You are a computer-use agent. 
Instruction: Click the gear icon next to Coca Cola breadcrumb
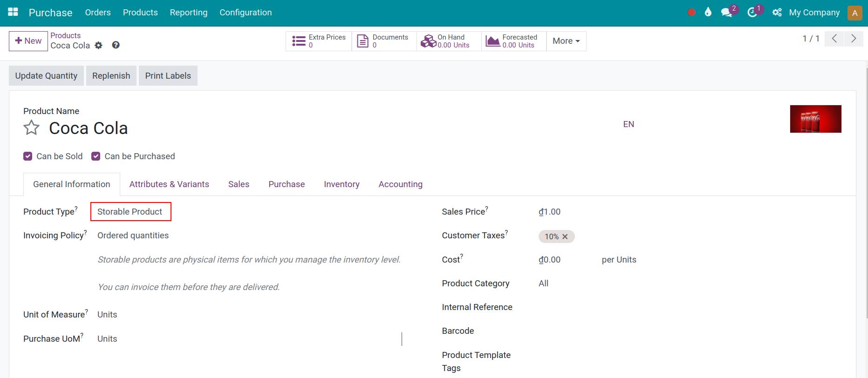point(98,45)
